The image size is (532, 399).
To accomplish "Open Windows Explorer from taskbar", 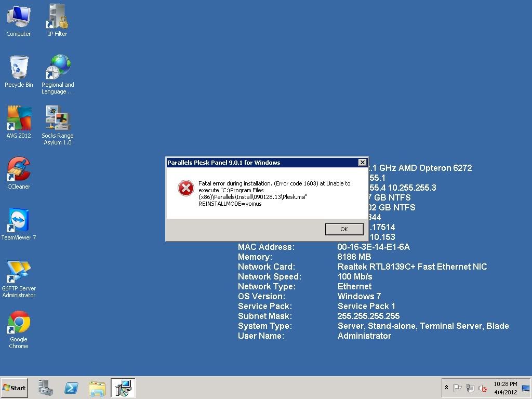I will point(97,388).
